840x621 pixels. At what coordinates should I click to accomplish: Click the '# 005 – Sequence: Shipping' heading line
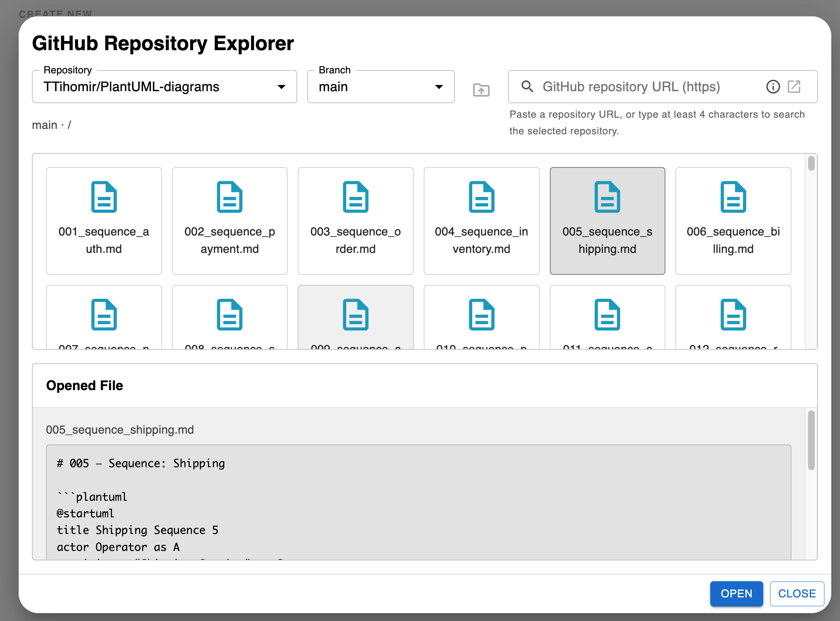141,463
